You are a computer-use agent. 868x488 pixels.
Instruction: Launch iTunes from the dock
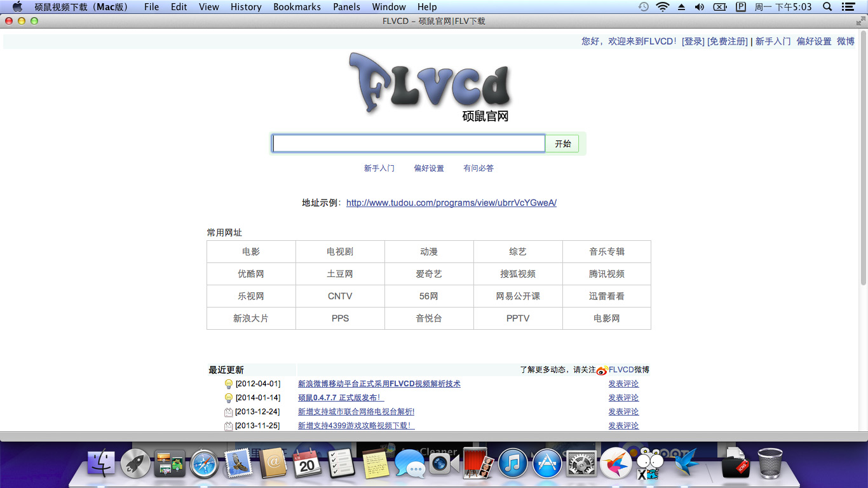(513, 464)
